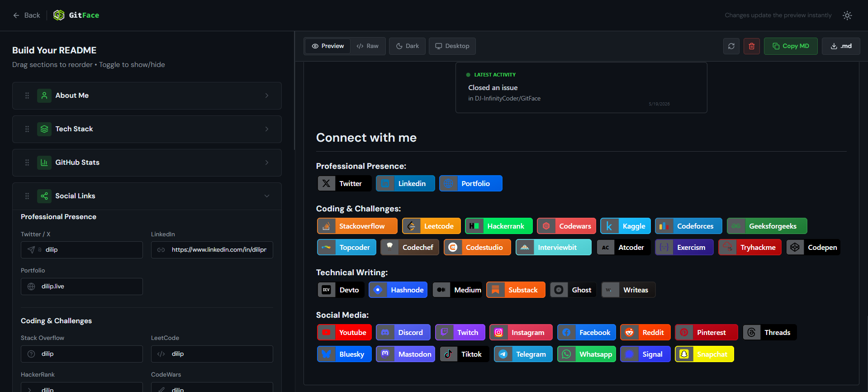Screen dimensions: 868x392
Task: Focus the Twitter / X username field
Action: tap(82, 250)
